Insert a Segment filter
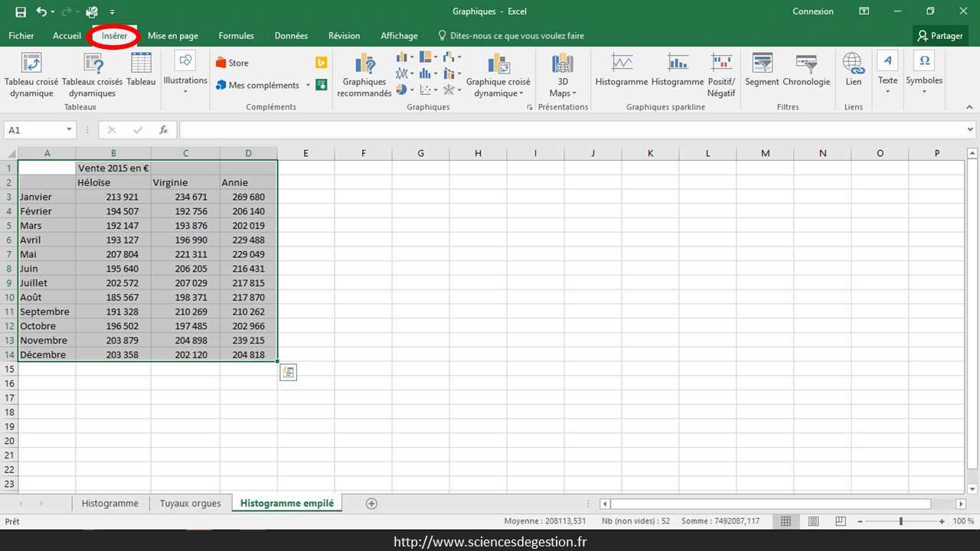This screenshot has height=551, width=980. click(x=762, y=64)
